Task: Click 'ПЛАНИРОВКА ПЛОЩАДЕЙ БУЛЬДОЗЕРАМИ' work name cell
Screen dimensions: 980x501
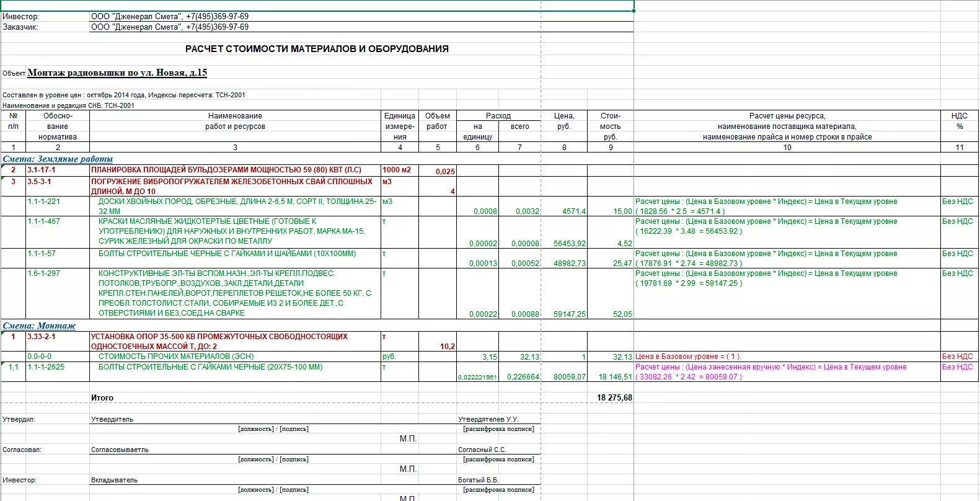Action: click(235, 170)
